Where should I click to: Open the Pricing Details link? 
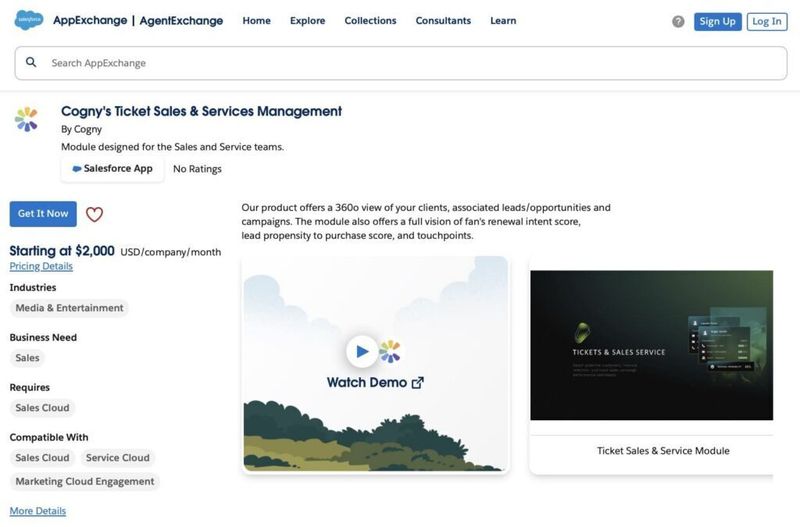pyautogui.click(x=41, y=266)
